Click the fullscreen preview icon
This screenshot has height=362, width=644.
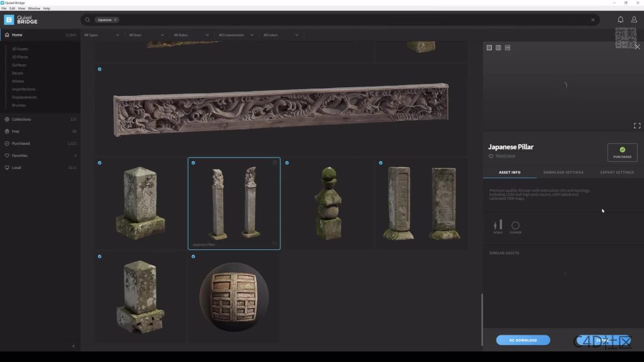pyautogui.click(x=637, y=125)
